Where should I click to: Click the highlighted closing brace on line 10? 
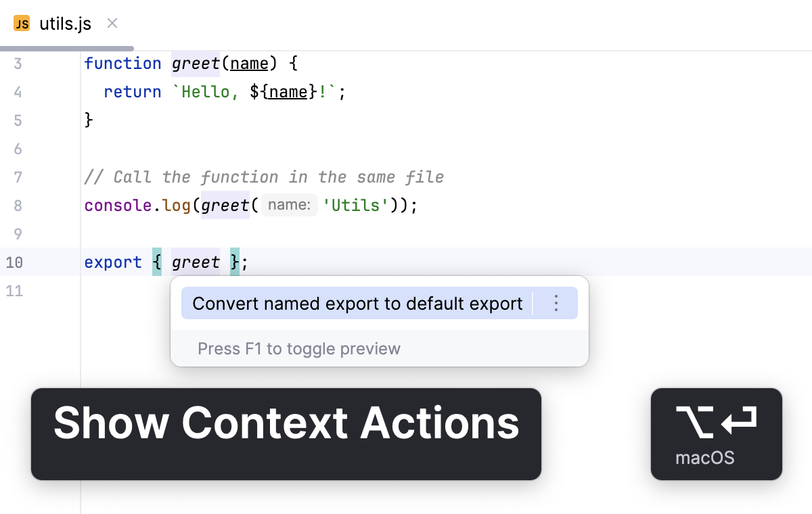[233, 262]
